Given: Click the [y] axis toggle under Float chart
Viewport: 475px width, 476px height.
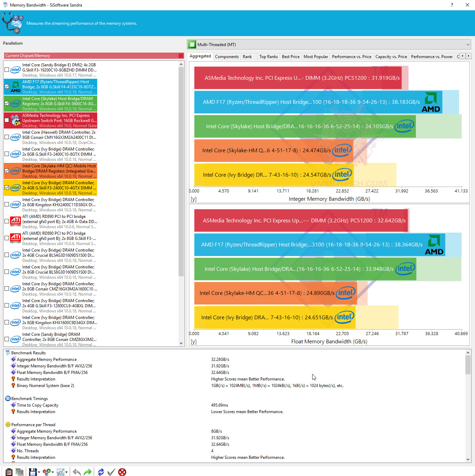Looking at the screenshot, I should click(194, 342).
